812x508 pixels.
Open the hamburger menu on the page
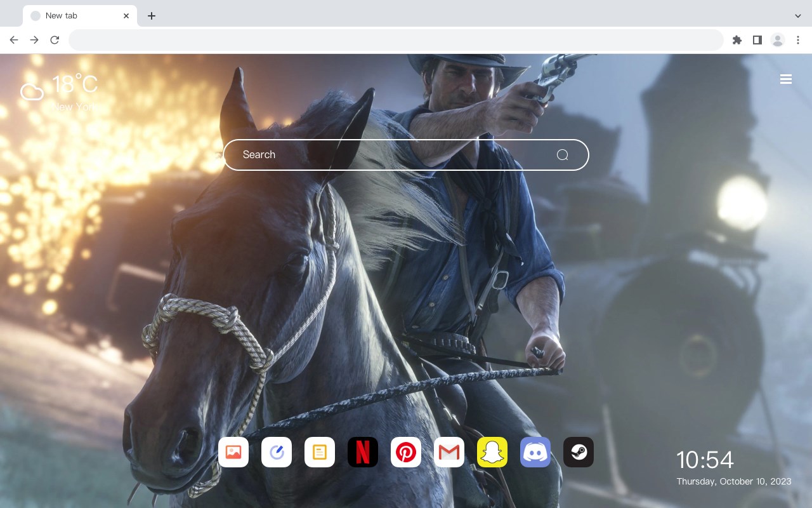[x=786, y=79]
